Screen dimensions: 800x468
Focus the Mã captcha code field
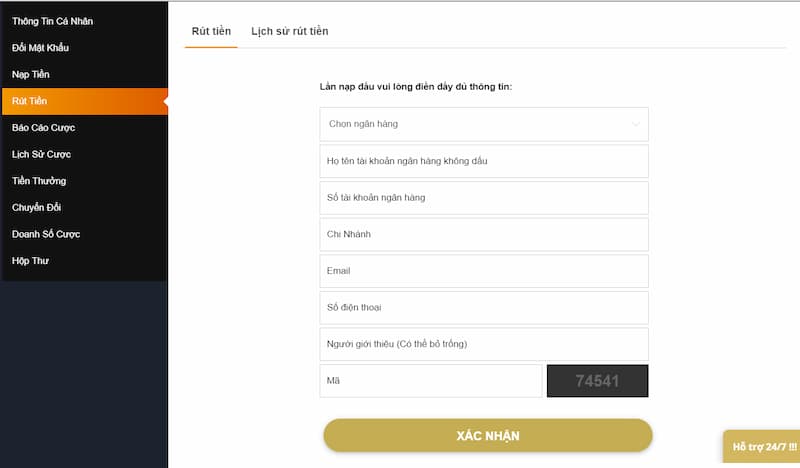[x=430, y=381]
